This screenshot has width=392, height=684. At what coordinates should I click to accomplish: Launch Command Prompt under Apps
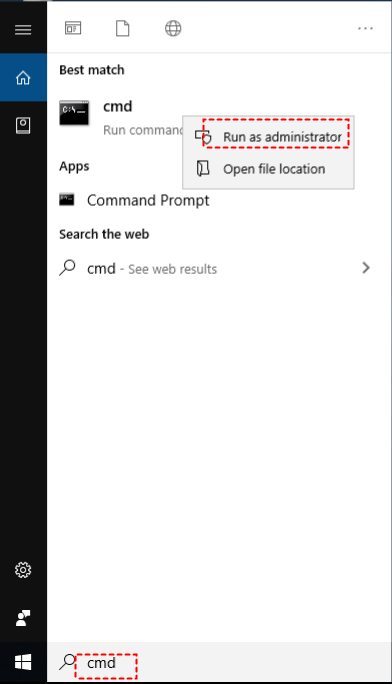148,200
